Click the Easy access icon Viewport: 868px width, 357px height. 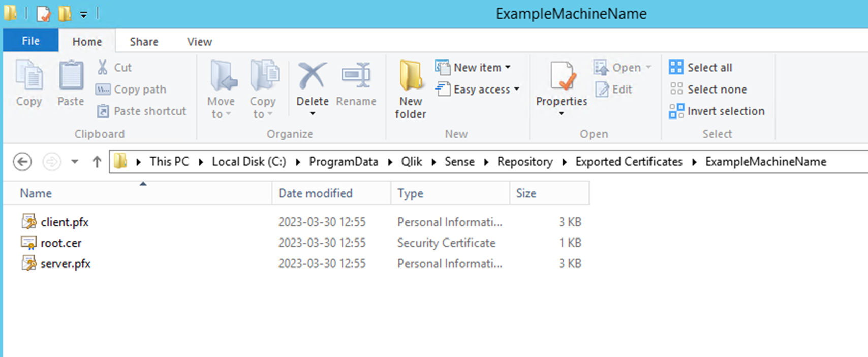point(443,89)
